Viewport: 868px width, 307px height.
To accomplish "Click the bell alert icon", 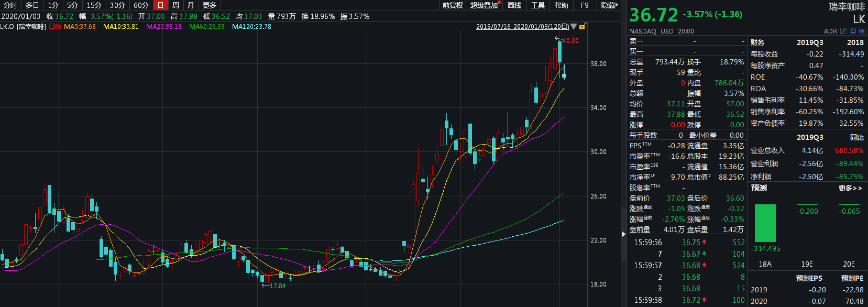I will (853, 31).
